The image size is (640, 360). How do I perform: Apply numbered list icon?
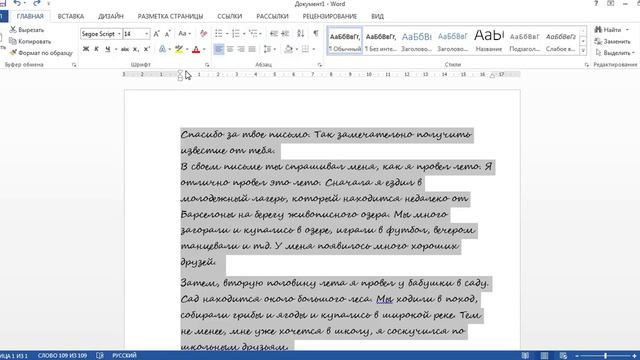[x=236, y=33]
